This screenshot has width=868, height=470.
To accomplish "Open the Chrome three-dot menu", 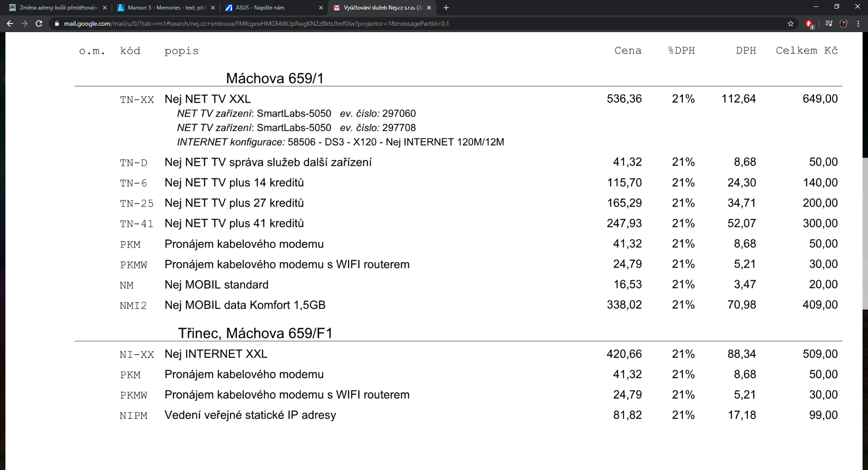I will (858, 23).
